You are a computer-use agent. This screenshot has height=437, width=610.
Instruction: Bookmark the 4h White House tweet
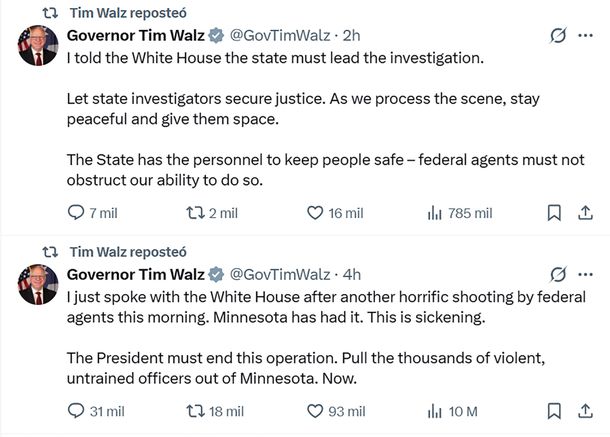tap(554, 411)
